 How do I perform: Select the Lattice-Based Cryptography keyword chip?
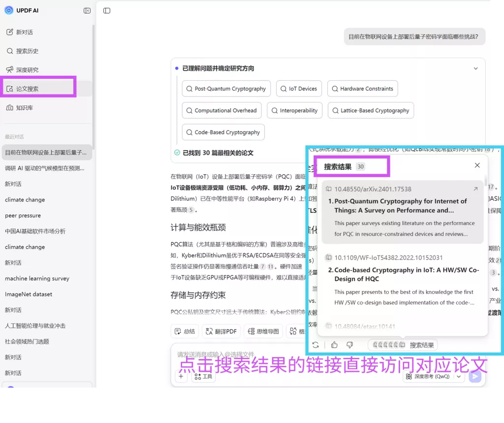click(371, 111)
